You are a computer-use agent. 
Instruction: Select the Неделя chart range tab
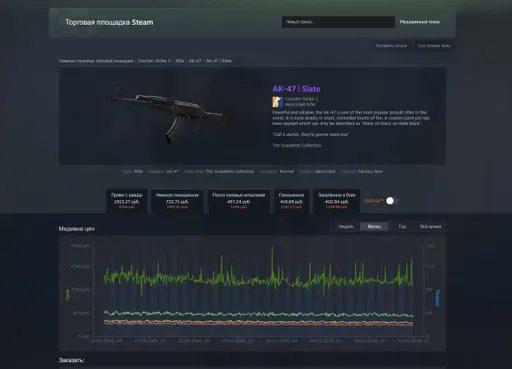click(x=346, y=227)
